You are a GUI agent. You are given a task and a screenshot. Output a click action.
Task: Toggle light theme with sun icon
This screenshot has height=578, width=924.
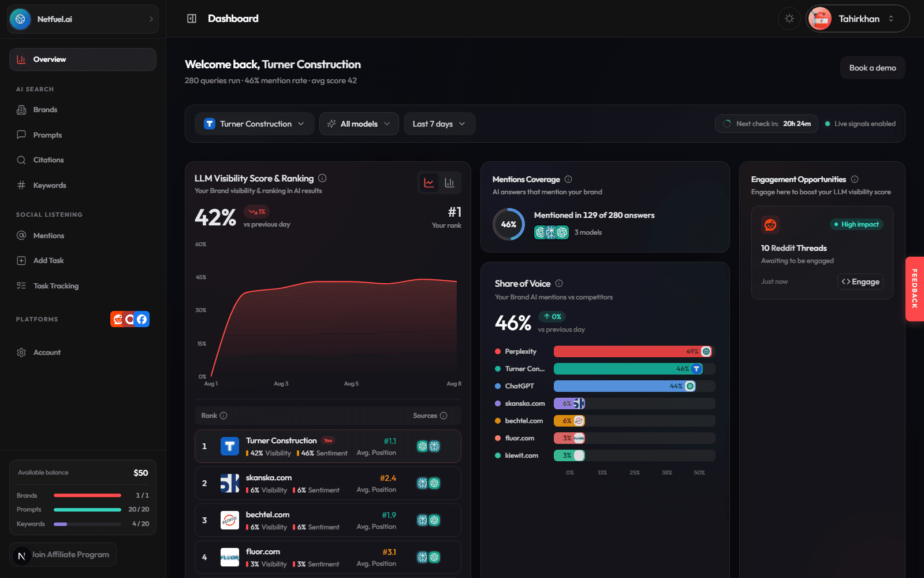pyautogui.click(x=789, y=18)
